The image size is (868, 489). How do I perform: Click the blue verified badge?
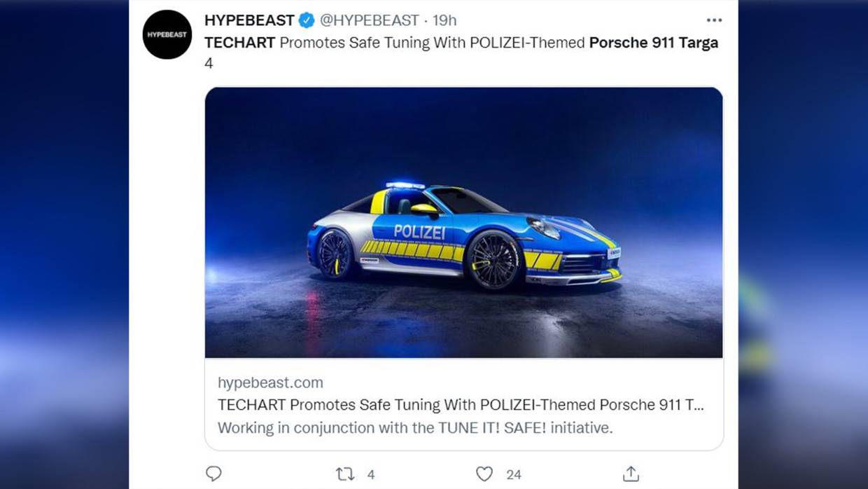(x=304, y=20)
